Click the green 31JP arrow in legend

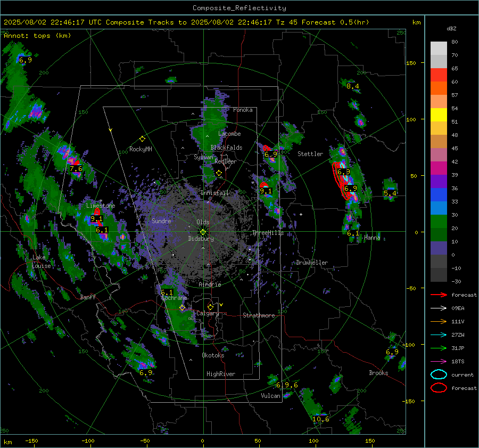click(x=439, y=348)
